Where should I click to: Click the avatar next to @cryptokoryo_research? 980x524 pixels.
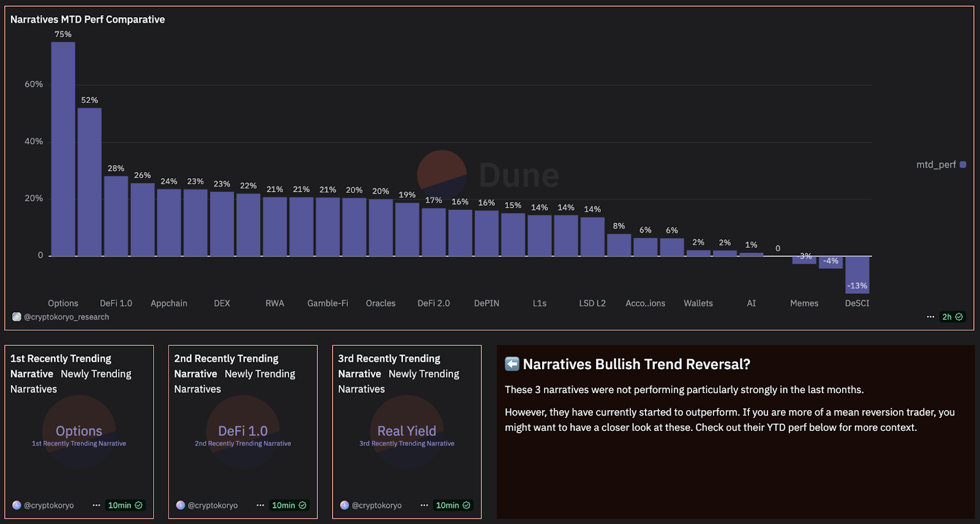17,316
